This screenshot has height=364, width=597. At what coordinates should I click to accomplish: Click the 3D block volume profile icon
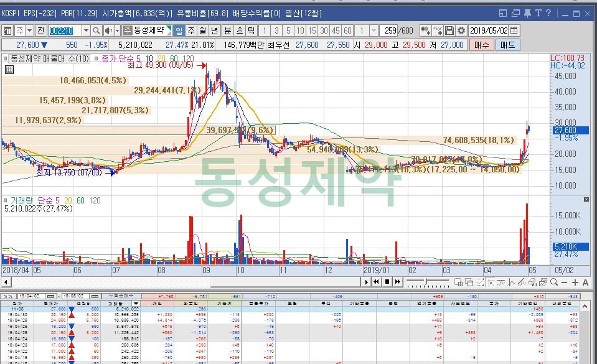point(532,282)
